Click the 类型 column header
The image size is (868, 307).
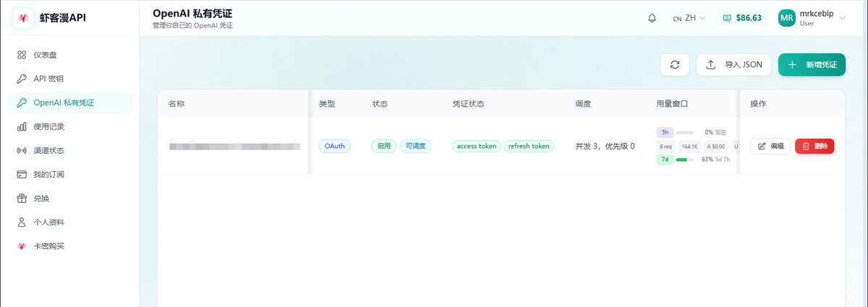327,104
